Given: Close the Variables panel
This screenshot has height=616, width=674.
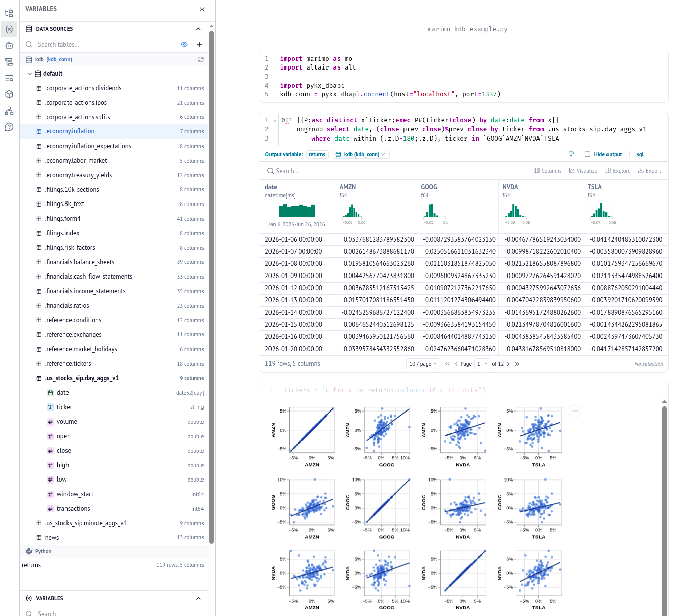Looking at the screenshot, I should coord(202,9).
